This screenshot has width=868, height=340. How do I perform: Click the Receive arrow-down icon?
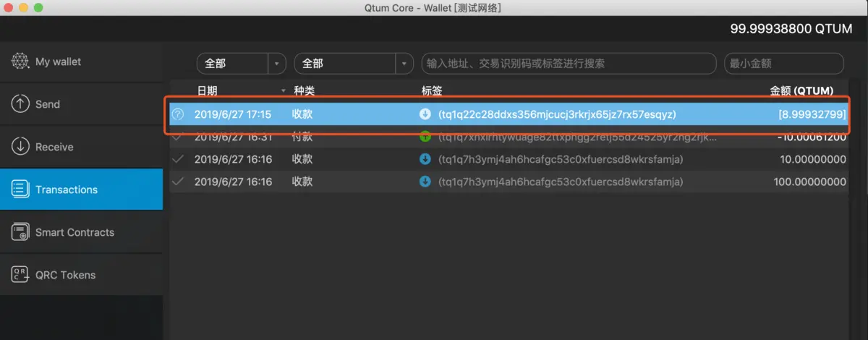tap(20, 147)
